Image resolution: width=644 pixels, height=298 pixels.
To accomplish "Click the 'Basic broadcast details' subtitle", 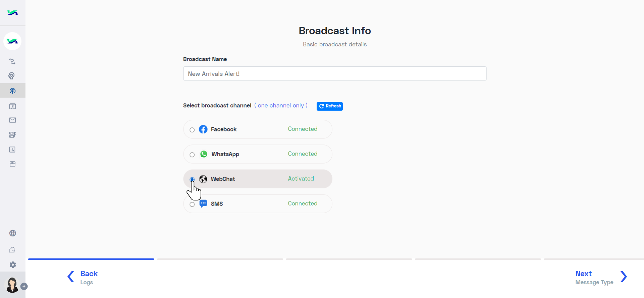I will 335,44.
